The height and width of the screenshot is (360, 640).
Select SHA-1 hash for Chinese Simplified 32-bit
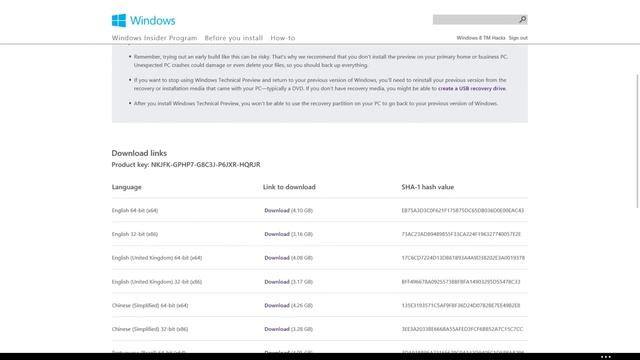click(x=462, y=329)
